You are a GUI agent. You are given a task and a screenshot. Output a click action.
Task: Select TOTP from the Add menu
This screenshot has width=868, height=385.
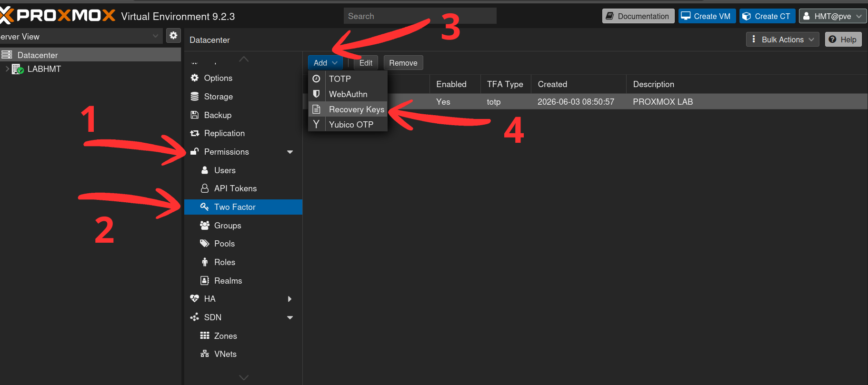(348, 79)
